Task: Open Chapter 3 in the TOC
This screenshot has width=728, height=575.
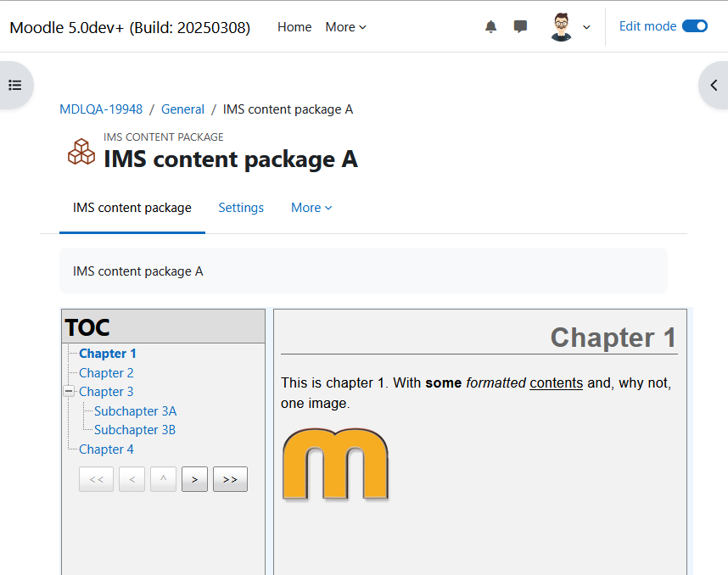Action: pyautogui.click(x=106, y=392)
